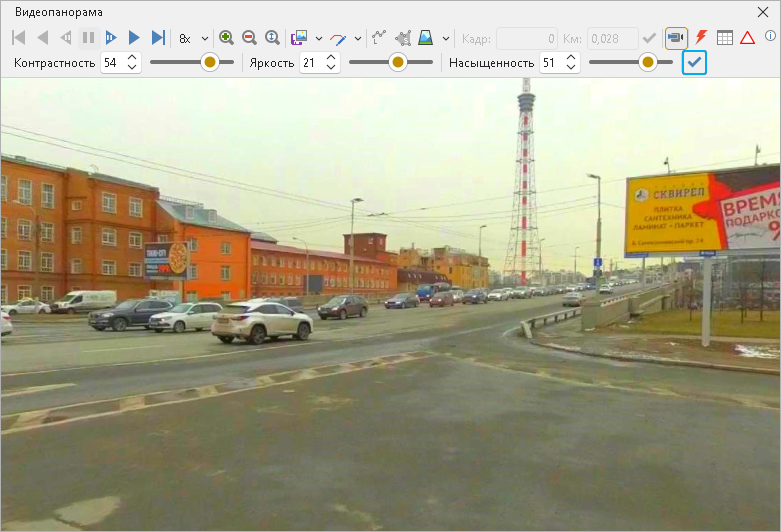Click the zoom in magnifier icon
The height and width of the screenshot is (532, 781).
click(x=226, y=38)
